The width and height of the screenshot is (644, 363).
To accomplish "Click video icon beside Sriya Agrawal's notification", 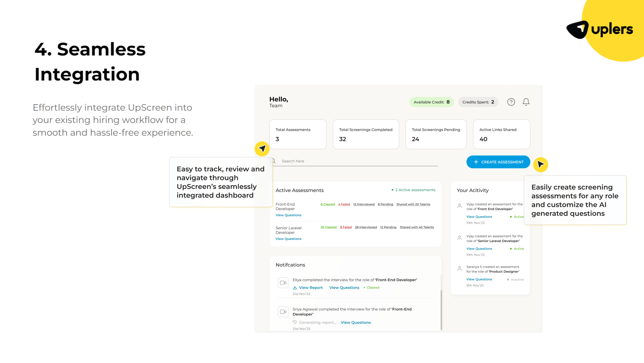I will click(x=283, y=312).
